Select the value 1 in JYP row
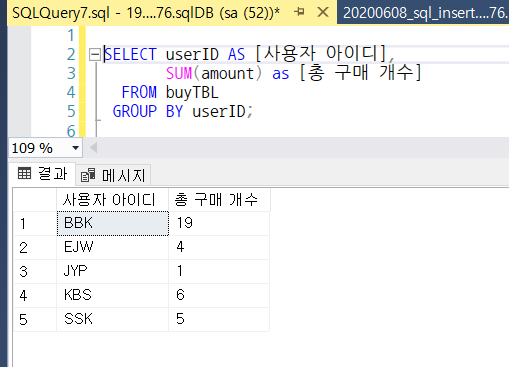Viewport: 509px width, 367px height. click(219, 271)
